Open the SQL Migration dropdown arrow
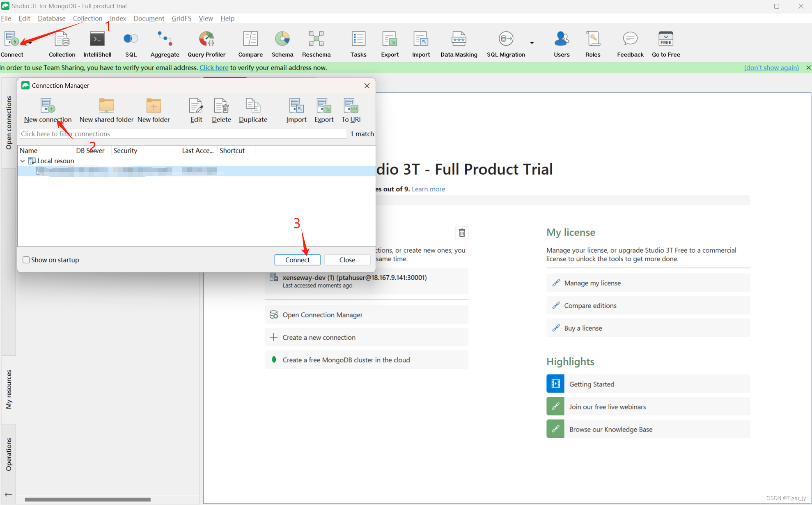Viewport: 812px width, 505px height. (x=532, y=43)
